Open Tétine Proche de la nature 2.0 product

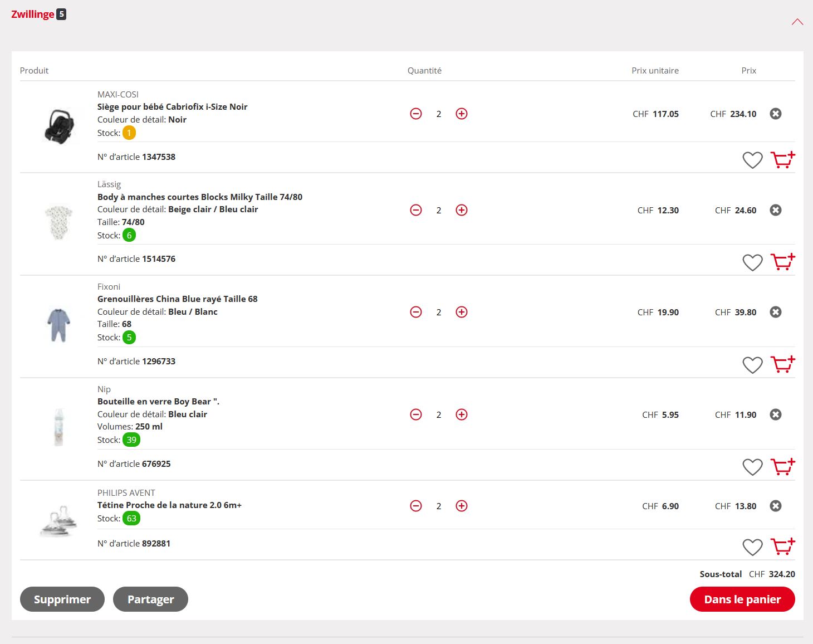170,505
